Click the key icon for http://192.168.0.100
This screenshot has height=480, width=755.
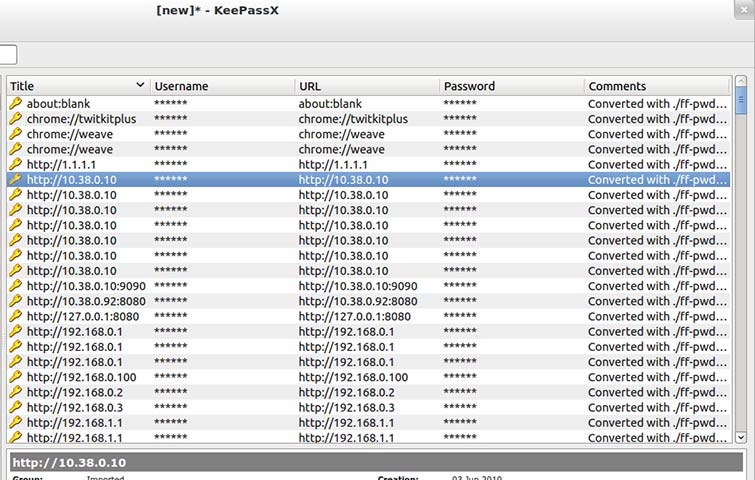(15, 377)
